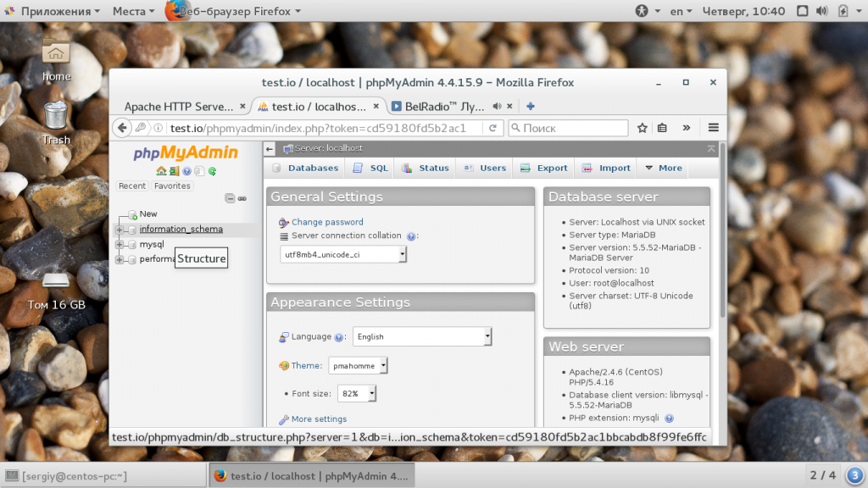This screenshot has width=868, height=488.
Task: Switch to the Databases tab
Action: tap(305, 169)
